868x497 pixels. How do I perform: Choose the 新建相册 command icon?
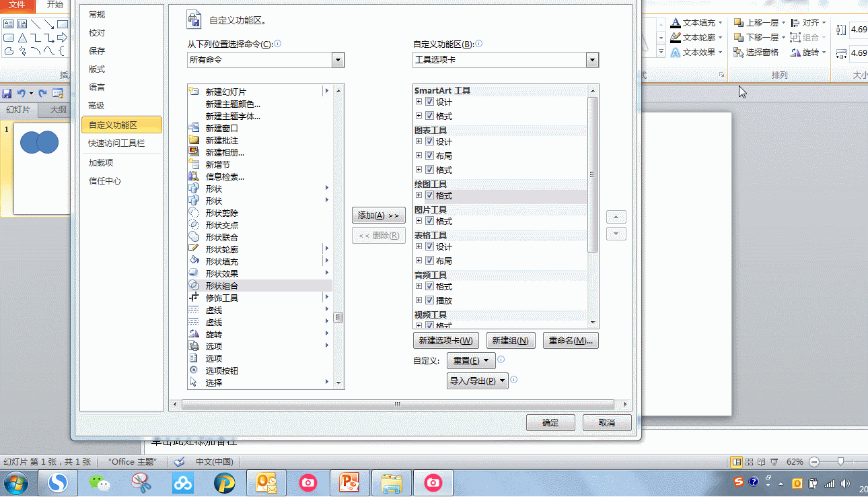[x=194, y=152]
